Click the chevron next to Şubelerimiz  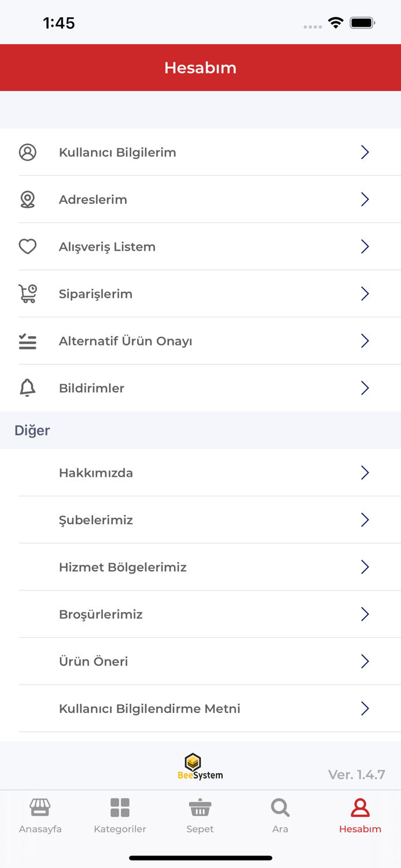(365, 520)
